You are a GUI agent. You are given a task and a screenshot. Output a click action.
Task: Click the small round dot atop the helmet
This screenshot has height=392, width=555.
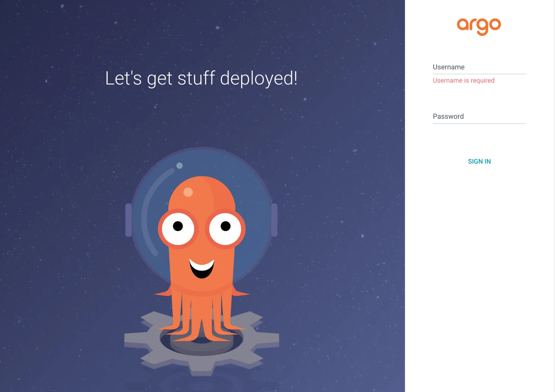pyautogui.click(x=179, y=166)
